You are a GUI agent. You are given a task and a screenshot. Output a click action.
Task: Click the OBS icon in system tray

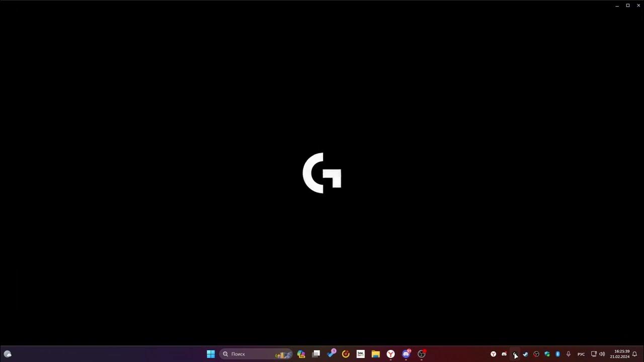(536, 354)
